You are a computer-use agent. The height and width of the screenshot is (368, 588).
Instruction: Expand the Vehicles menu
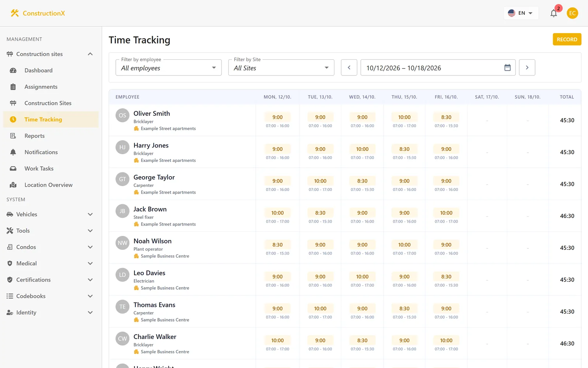(51, 214)
